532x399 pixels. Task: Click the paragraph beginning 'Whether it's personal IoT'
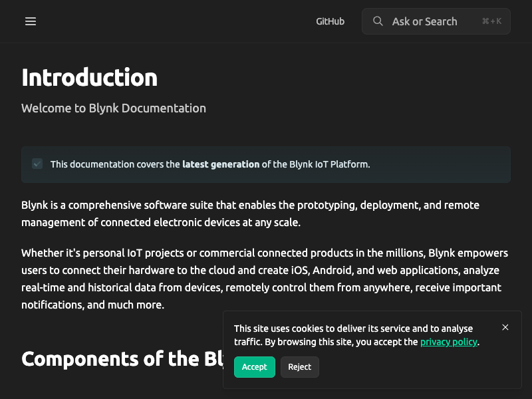(x=265, y=279)
